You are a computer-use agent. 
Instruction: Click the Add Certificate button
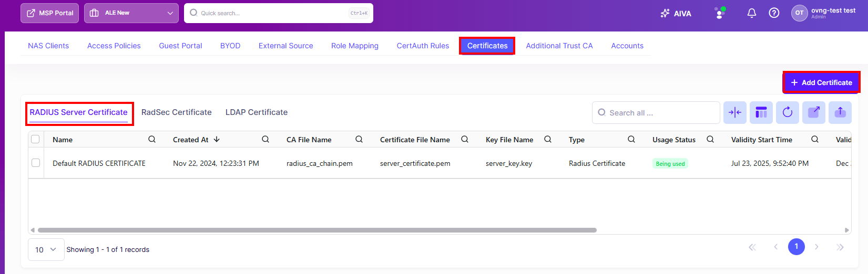(821, 82)
